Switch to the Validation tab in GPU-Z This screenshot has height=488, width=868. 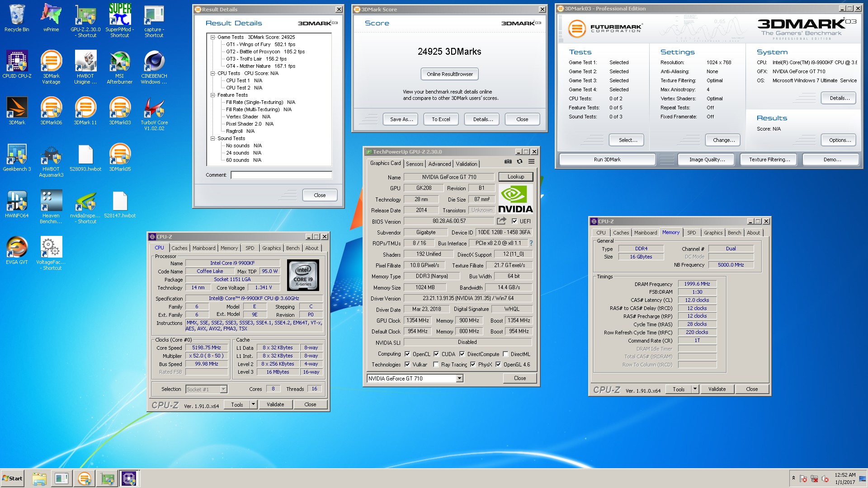coord(466,164)
